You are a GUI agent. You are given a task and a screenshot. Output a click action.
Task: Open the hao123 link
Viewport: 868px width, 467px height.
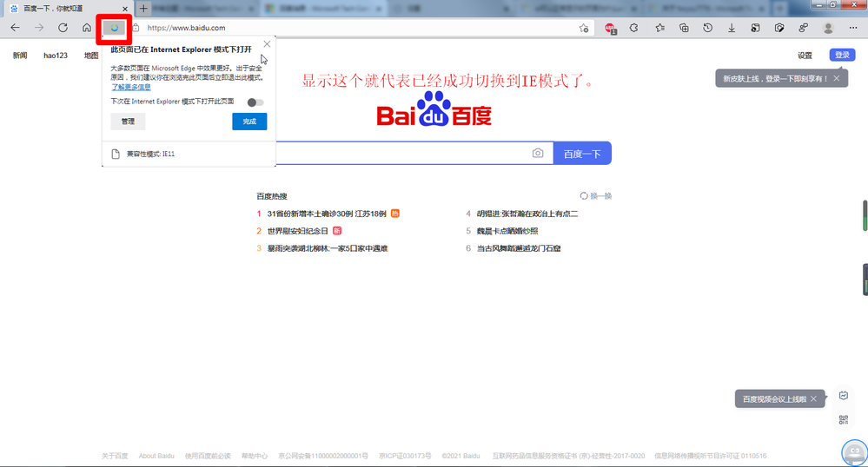point(56,56)
